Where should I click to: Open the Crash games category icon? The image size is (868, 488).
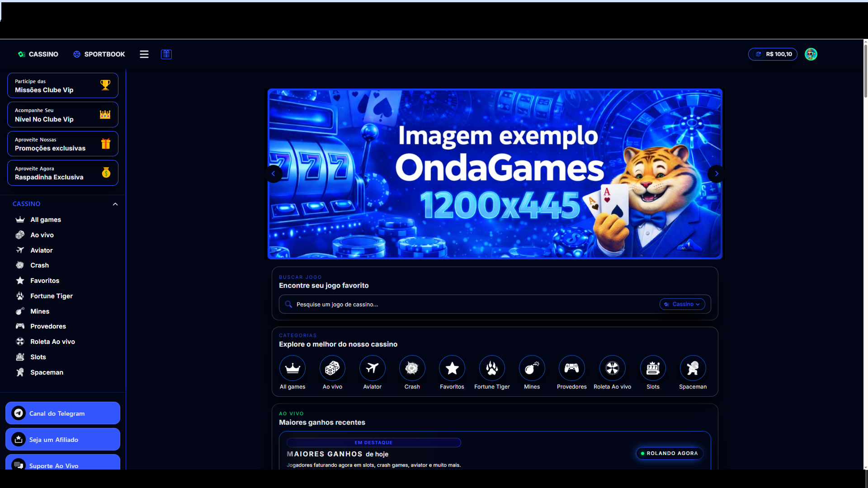pyautogui.click(x=412, y=368)
